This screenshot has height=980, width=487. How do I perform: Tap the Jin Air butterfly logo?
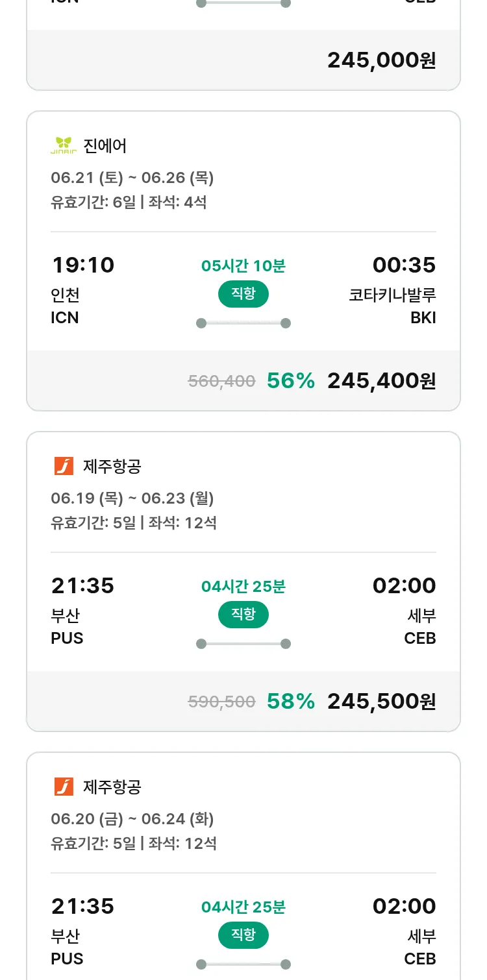(64, 145)
